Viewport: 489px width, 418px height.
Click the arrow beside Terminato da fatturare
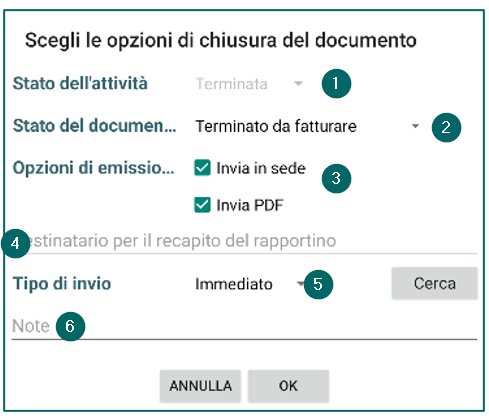pos(415,126)
